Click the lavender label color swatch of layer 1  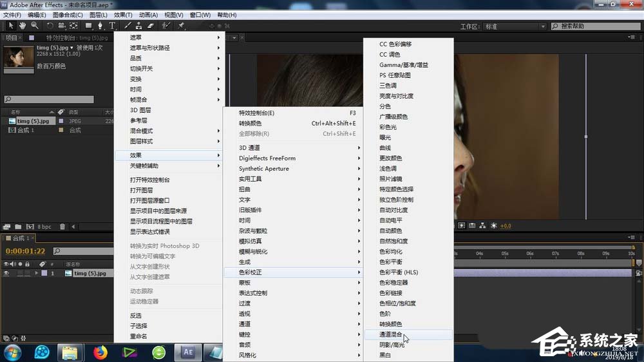(44, 273)
